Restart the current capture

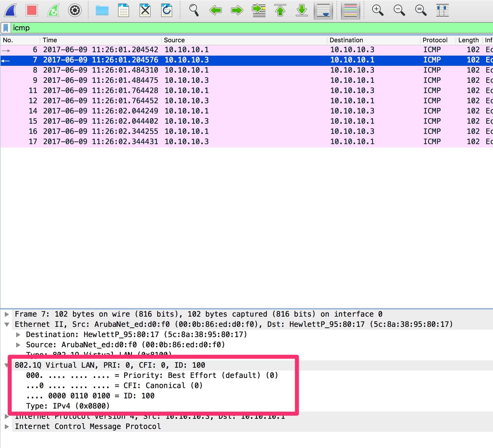tap(53, 10)
